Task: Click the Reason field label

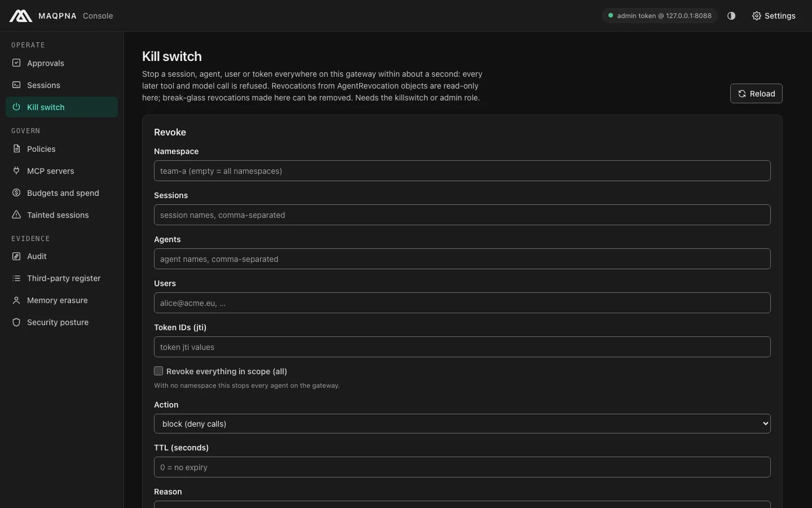Action: point(168,492)
